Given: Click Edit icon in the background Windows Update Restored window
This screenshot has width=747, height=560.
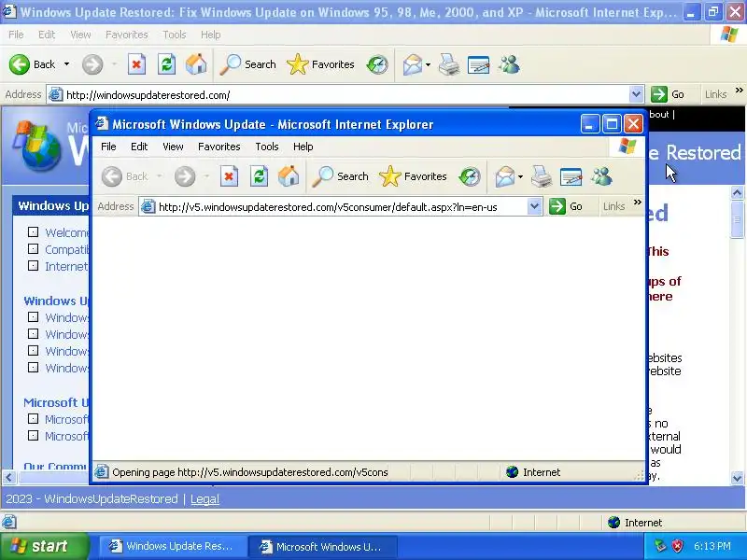Looking at the screenshot, I should [479, 64].
